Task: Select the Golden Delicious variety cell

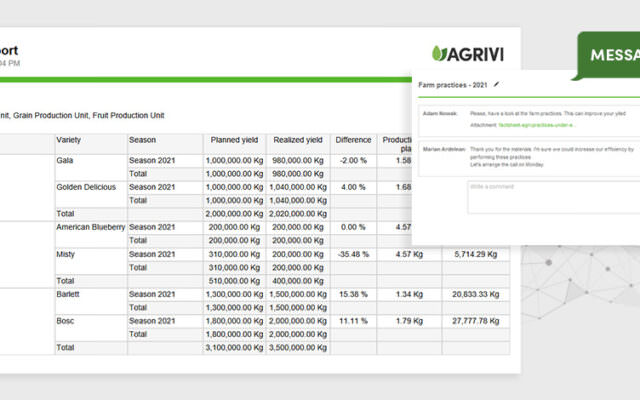Action: coord(86,187)
